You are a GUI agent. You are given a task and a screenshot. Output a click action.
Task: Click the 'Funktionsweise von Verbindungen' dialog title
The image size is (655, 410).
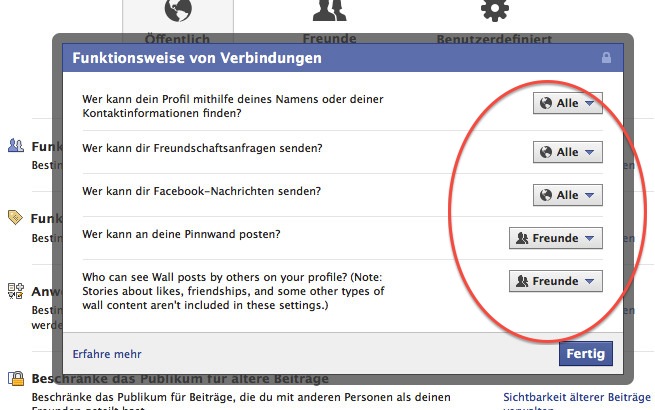(197, 58)
